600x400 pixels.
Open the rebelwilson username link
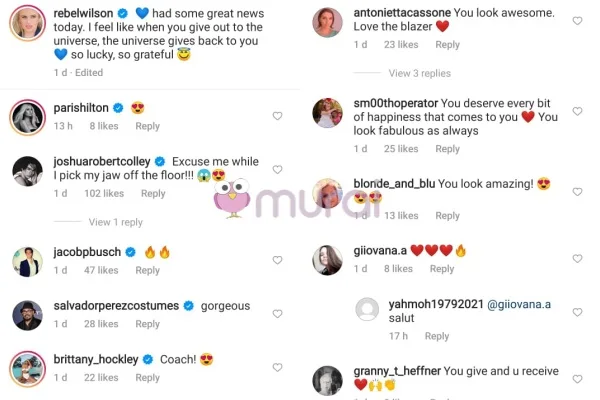(83, 13)
